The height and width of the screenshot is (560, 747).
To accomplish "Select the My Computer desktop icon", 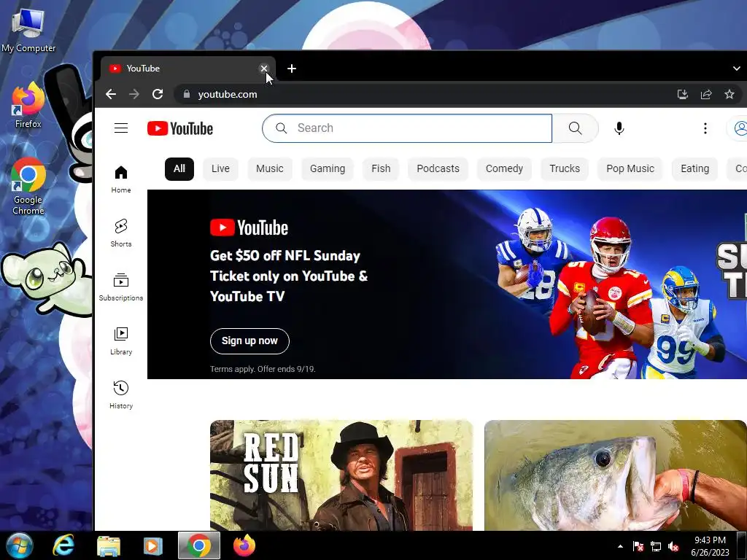I will [28, 31].
